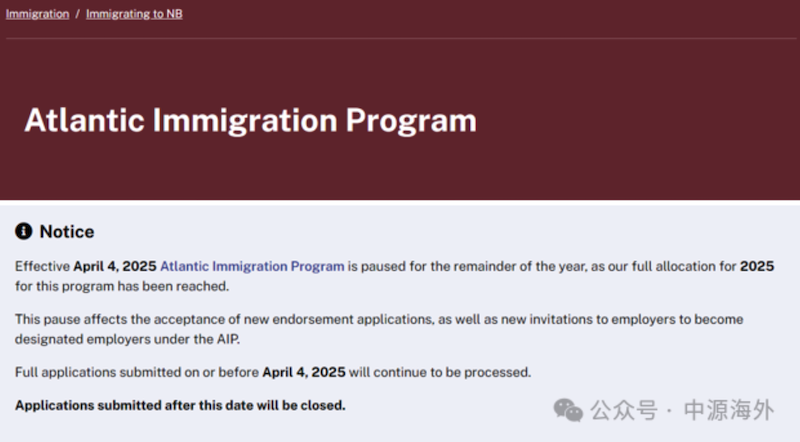
Task: Go to Immigrating to NB breadcrumb
Action: pos(134,15)
